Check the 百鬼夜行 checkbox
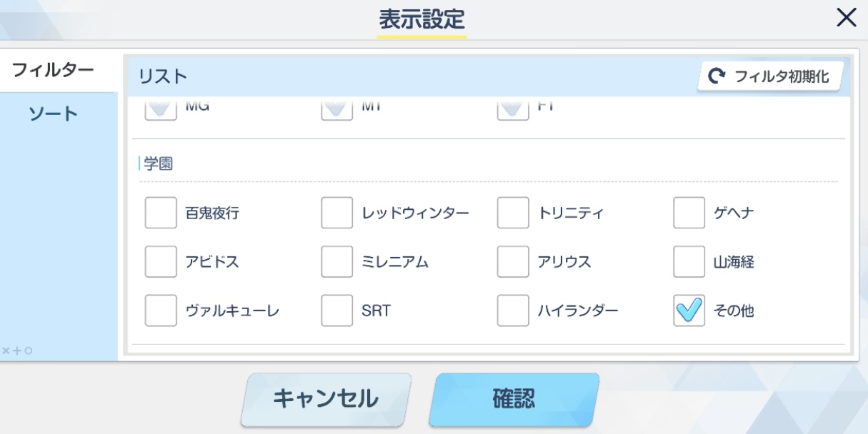868x434 pixels. tap(161, 213)
